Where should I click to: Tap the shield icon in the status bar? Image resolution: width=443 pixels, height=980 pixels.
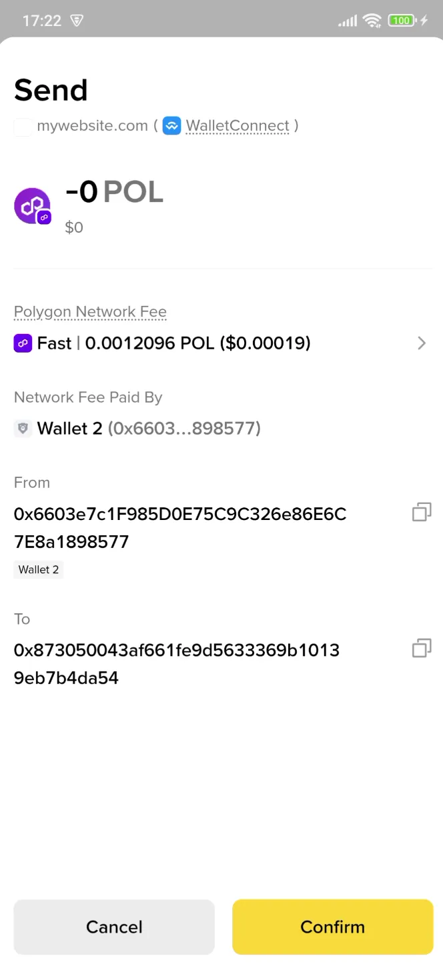tap(76, 21)
